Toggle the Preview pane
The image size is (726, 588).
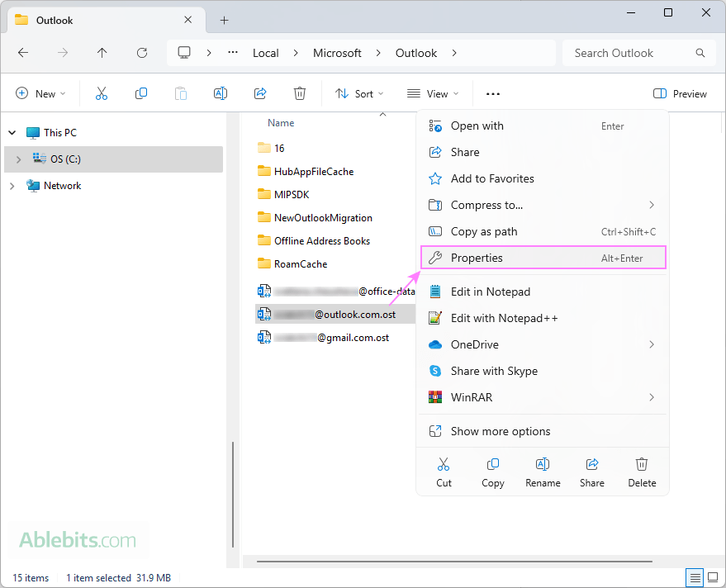pos(680,93)
